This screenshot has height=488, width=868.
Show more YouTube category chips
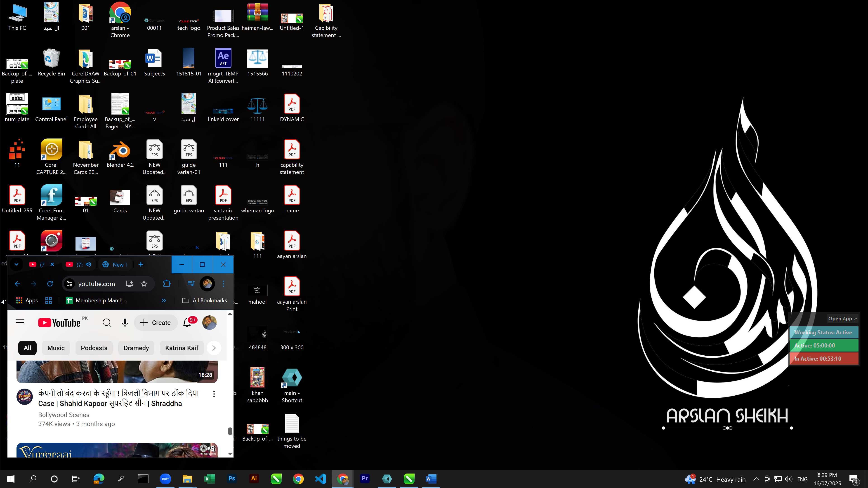(214, 348)
